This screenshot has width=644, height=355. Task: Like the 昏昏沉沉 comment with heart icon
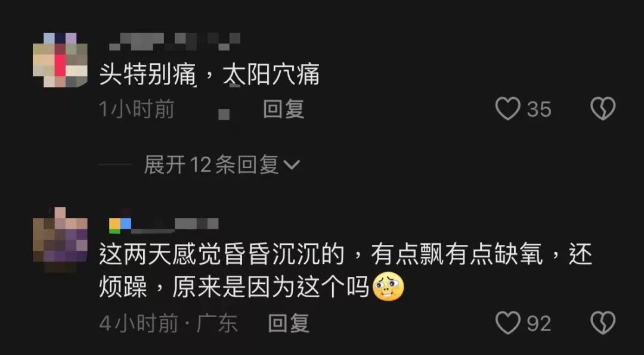coord(508,323)
